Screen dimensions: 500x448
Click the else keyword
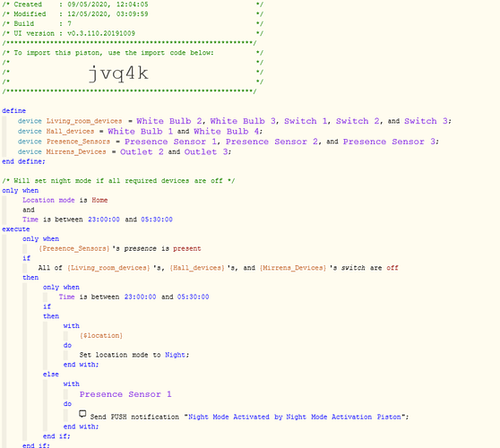pos(51,375)
